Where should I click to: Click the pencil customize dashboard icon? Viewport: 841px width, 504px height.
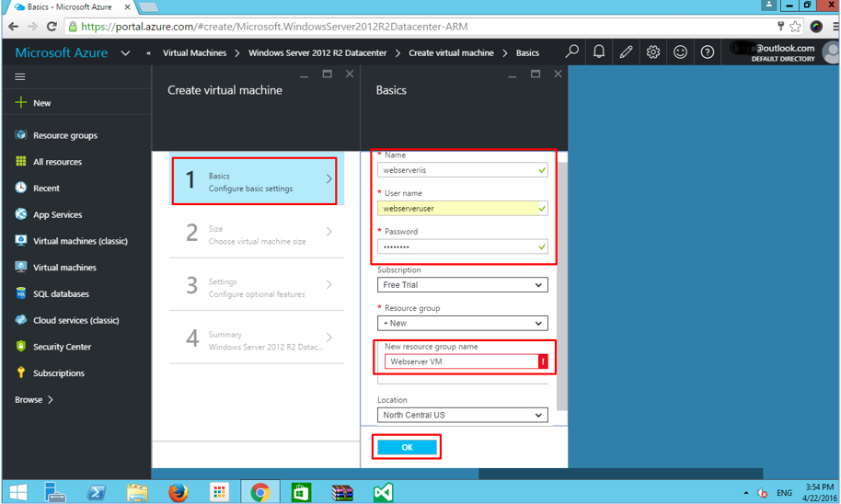coord(626,52)
